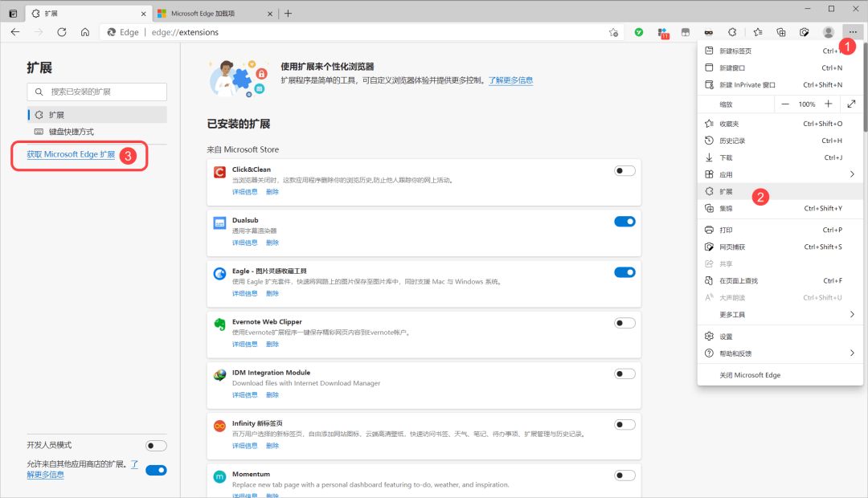Open the tab actions icon at top-left
This screenshot has height=498, width=868.
click(14, 14)
